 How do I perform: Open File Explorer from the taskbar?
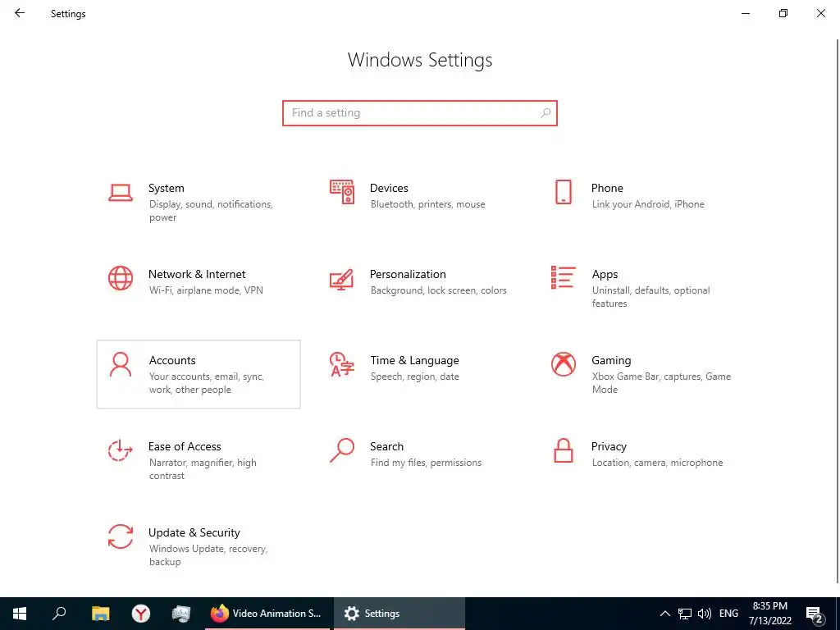tap(100, 614)
